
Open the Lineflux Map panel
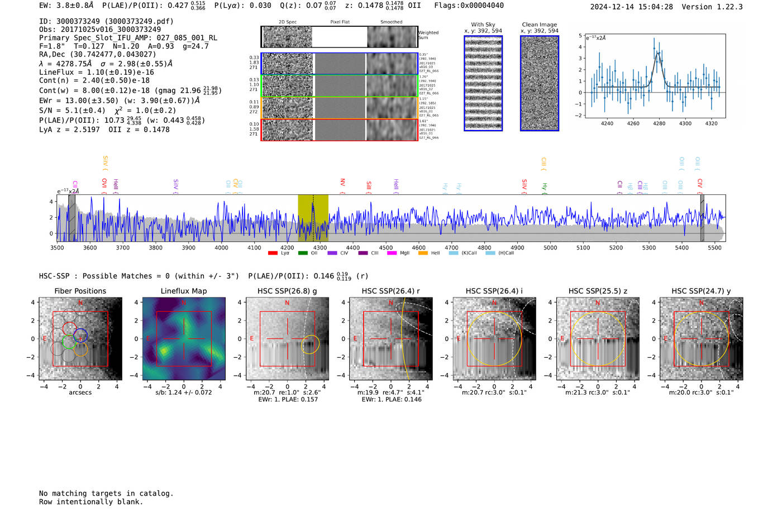184,339
